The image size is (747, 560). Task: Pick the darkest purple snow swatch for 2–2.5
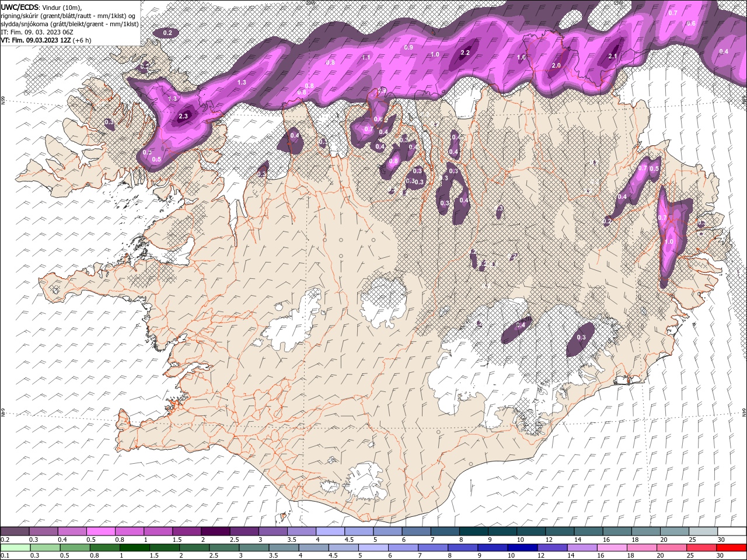215,531
